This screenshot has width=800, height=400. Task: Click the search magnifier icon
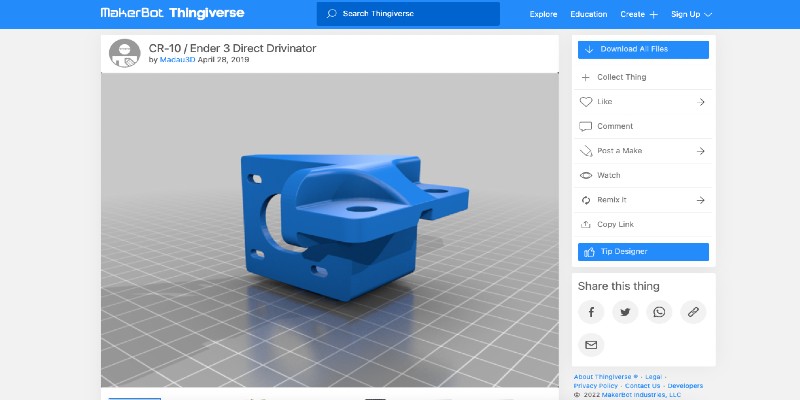[331, 14]
